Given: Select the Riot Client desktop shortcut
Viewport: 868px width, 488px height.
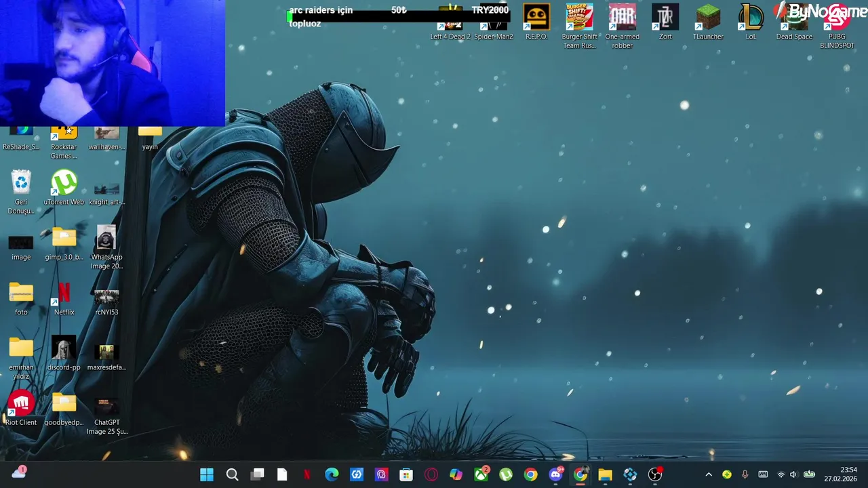Looking at the screenshot, I should 21,409.
